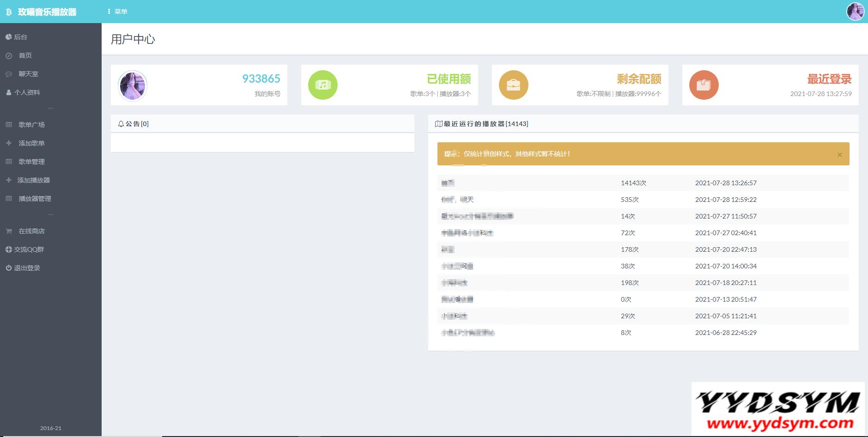Click the 退出登录 power icon
This screenshot has height=437, width=868.
[9, 268]
